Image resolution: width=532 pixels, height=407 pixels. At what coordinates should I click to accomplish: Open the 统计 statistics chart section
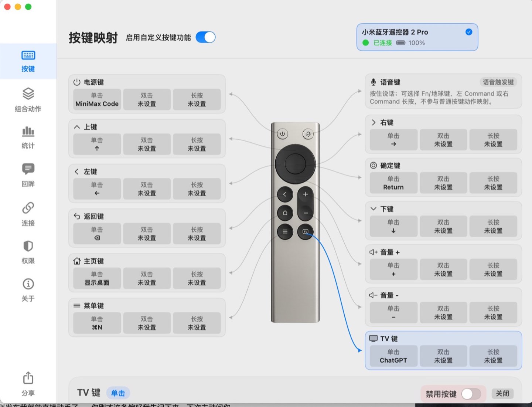click(28, 138)
